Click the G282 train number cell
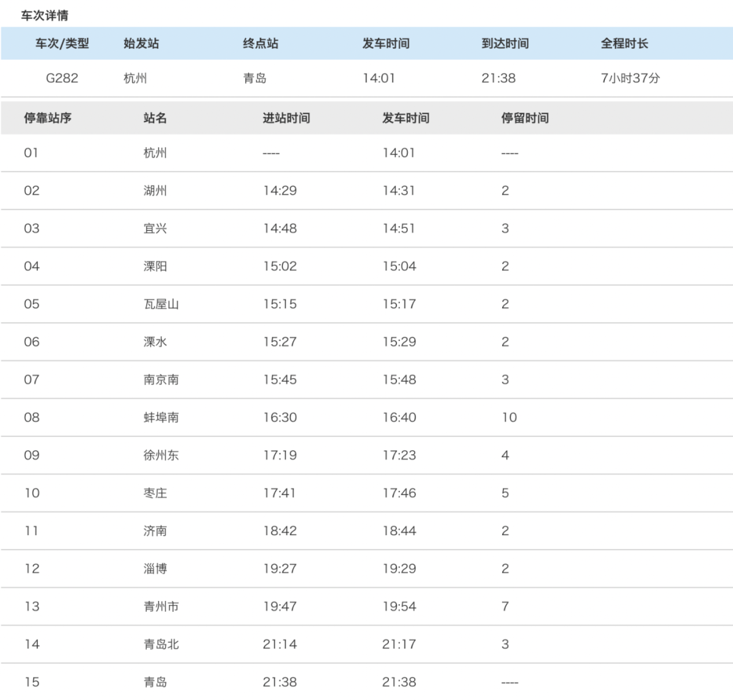Screen dimensions: 733x700 click(x=62, y=78)
